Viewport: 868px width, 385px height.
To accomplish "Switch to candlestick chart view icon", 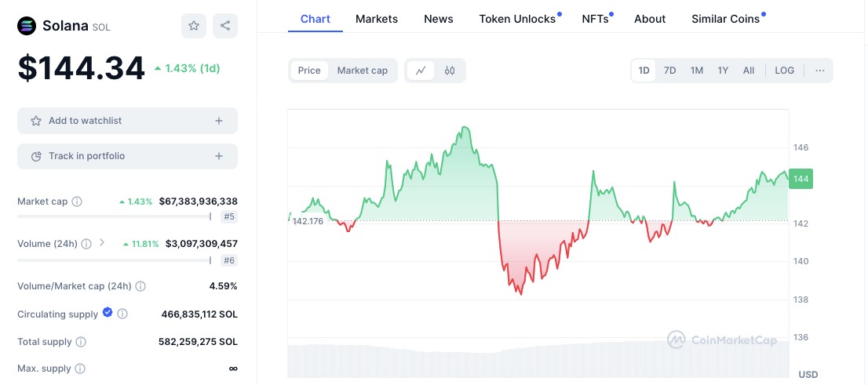I will (450, 71).
